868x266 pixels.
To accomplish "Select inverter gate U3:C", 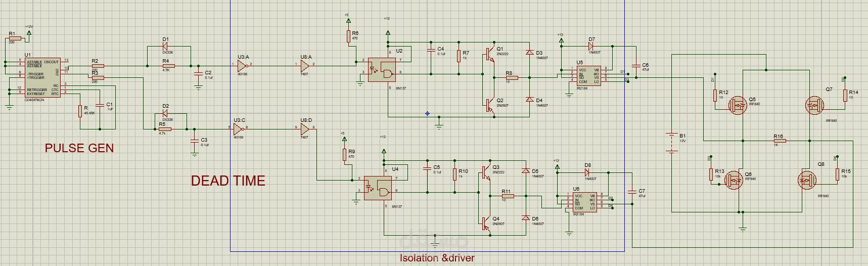I will (x=239, y=129).
